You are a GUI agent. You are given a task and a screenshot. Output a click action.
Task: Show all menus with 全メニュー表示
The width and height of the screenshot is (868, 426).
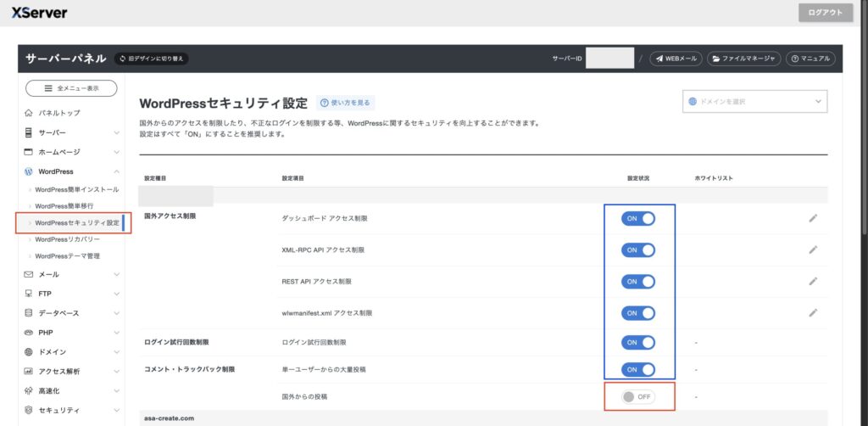coord(71,88)
